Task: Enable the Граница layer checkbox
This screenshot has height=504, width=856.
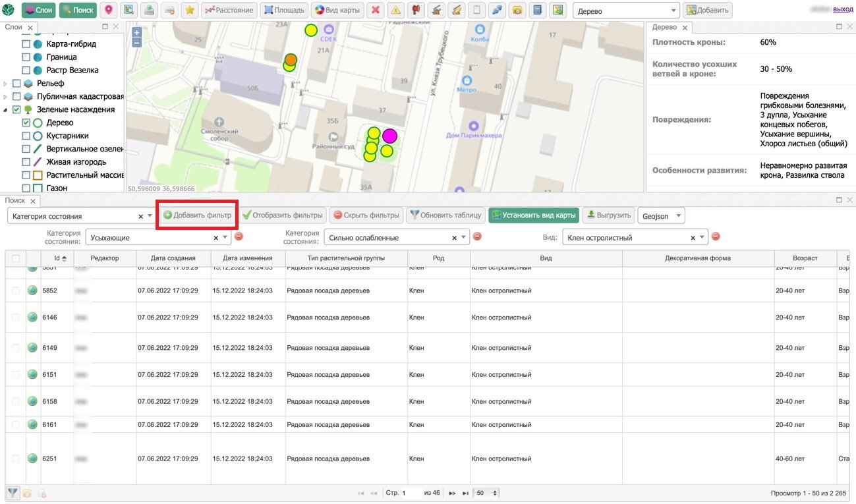Action: tap(26, 57)
